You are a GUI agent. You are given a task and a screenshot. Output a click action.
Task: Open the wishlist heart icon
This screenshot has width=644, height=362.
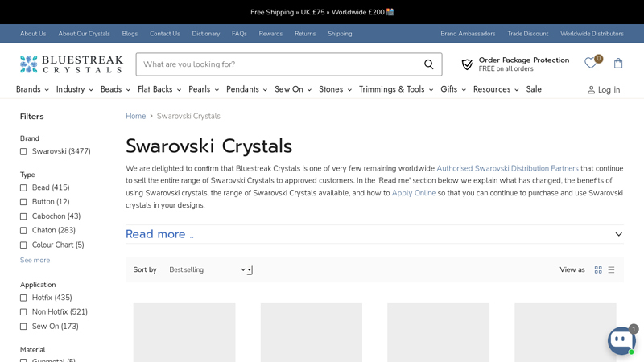click(590, 64)
